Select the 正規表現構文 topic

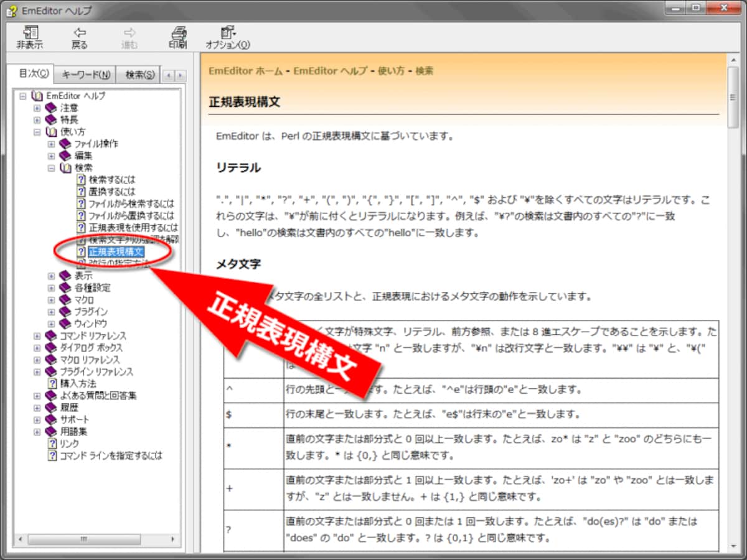point(116,252)
